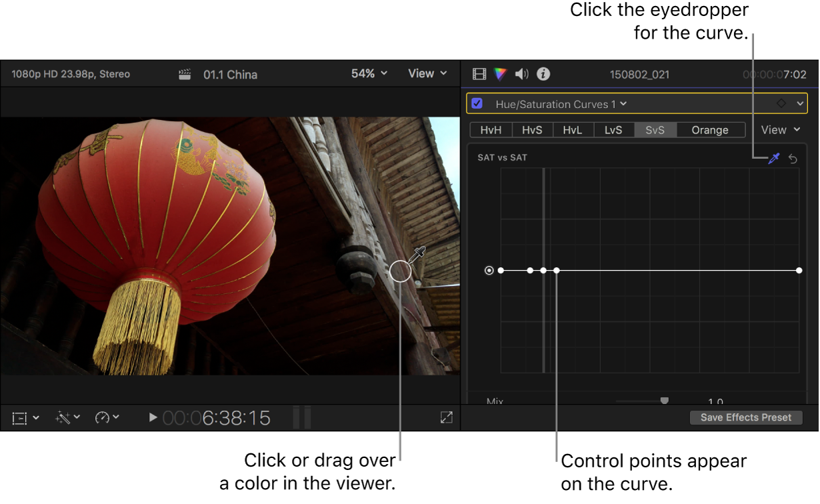Open the Video inspector filmstrip icon
Screen dimensions: 820x504
(x=479, y=74)
